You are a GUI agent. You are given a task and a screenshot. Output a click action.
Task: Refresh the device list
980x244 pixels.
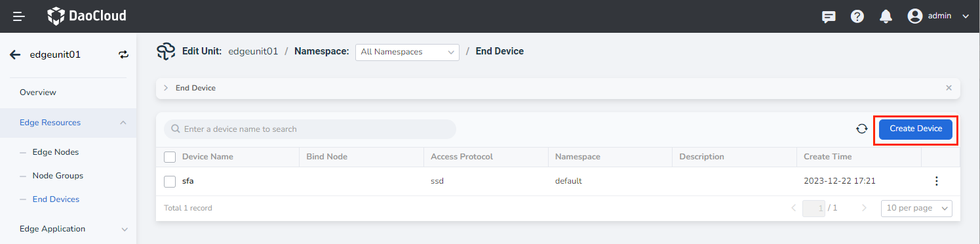tap(862, 129)
